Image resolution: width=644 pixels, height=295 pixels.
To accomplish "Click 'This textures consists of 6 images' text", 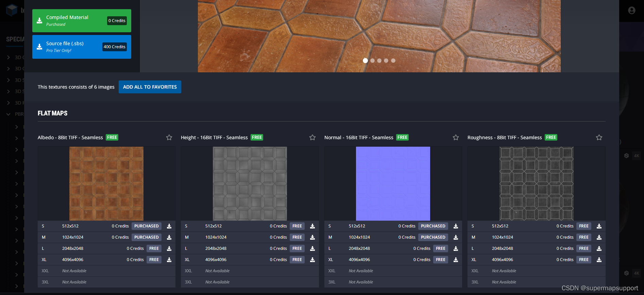I will pos(76,87).
